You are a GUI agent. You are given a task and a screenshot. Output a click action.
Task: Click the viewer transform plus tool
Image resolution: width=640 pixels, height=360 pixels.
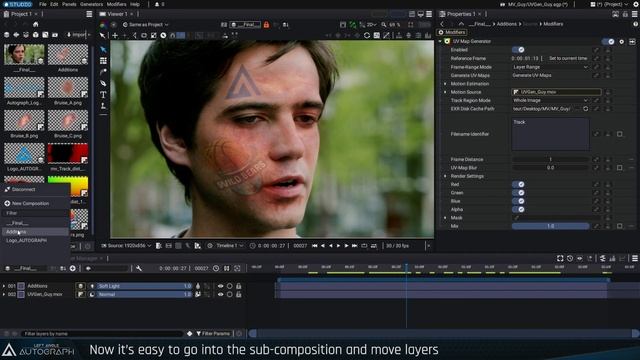pyautogui.click(x=115, y=36)
